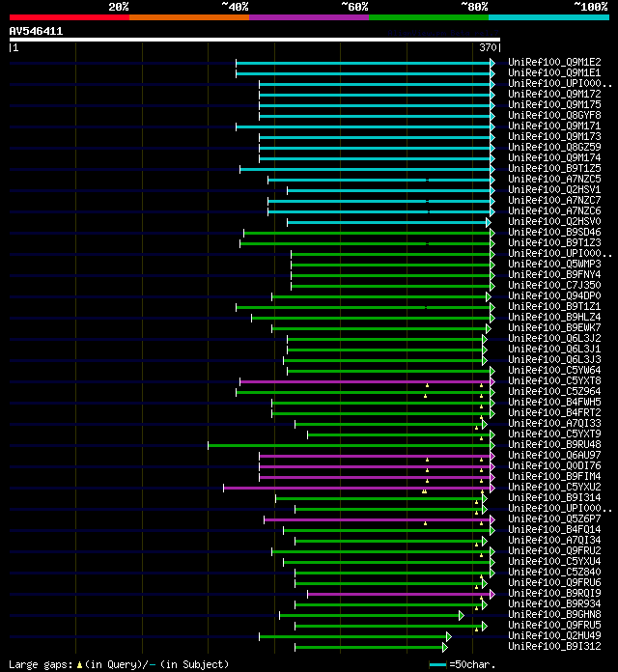Select the UniRef100_Q2HSV1 label
618x672 pixels.
[554, 190]
